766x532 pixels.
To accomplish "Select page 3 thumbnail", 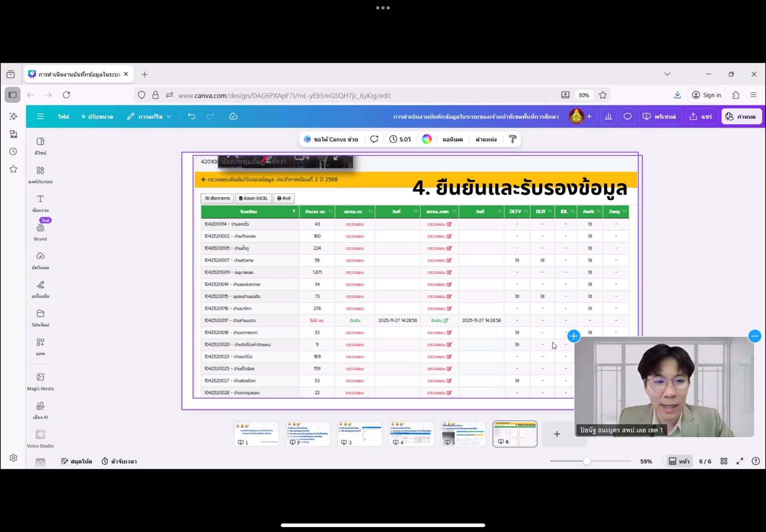I will point(360,433).
